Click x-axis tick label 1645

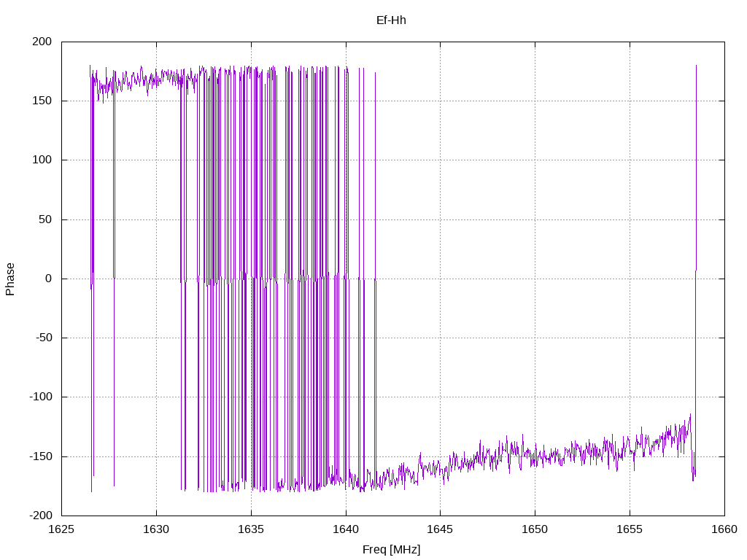click(440, 529)
